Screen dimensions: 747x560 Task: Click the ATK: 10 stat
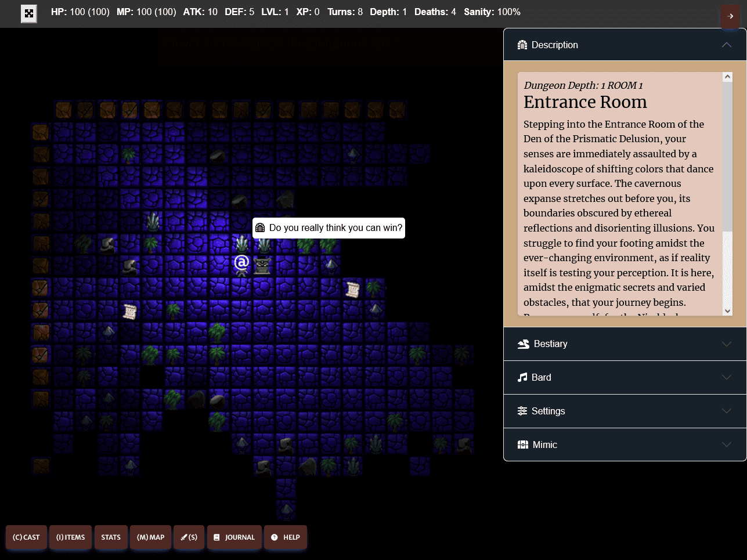pyautogui.click(x=200, y=12)
